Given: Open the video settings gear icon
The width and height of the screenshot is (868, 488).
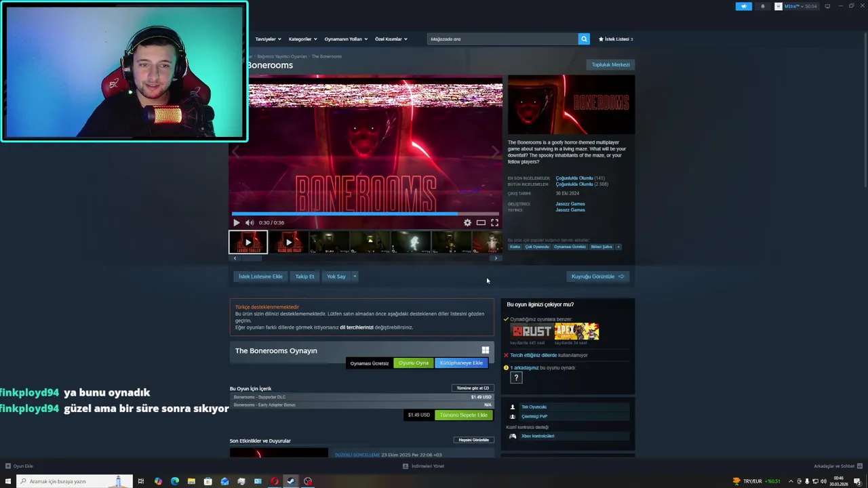Looking at the screenshot, I should point(467,222).
